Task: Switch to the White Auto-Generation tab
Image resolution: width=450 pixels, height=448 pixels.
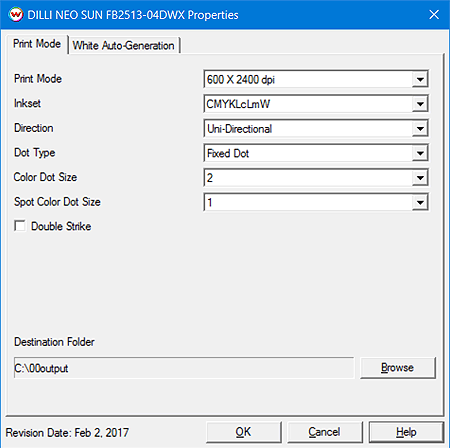Action: point(124,45)
